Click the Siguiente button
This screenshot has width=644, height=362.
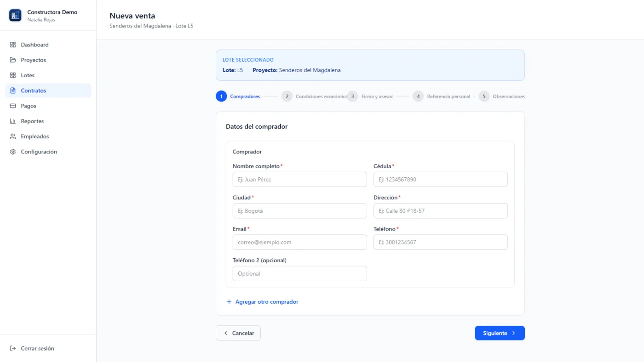pos(500,333)
